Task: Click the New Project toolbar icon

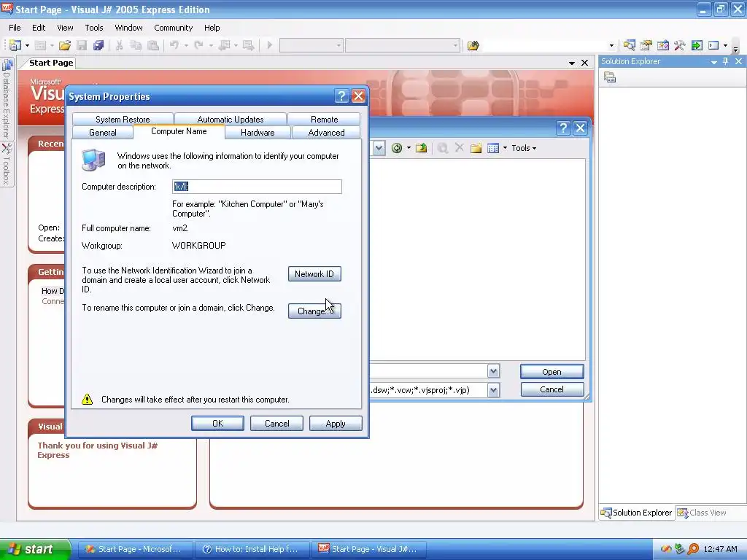Action: (x=15, y=46)
